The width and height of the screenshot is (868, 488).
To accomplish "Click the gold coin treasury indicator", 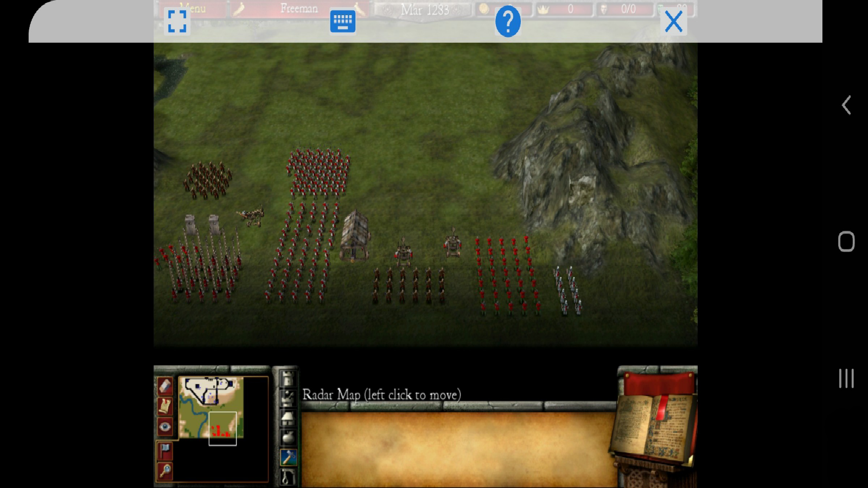I will 484,9.
